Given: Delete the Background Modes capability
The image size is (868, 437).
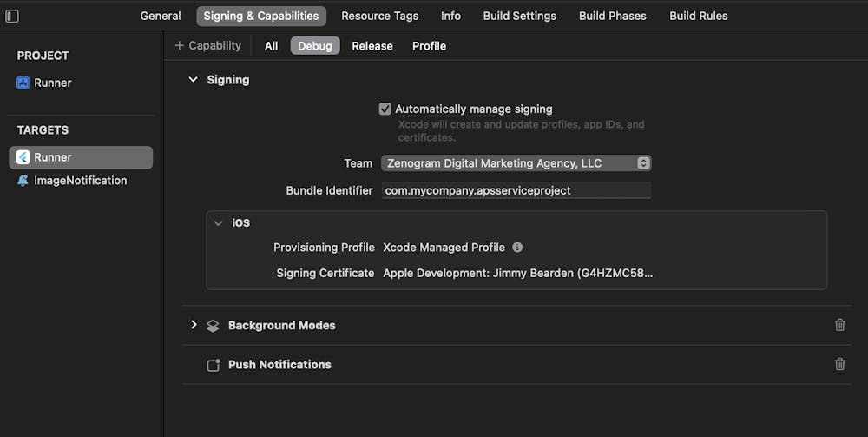Looking at the screenshot, I should coord(839,325).
